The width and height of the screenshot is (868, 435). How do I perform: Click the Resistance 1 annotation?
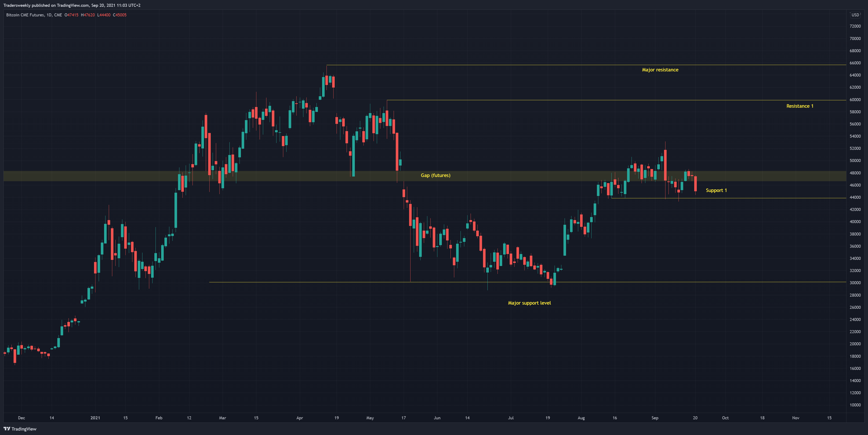click(800, 106)
